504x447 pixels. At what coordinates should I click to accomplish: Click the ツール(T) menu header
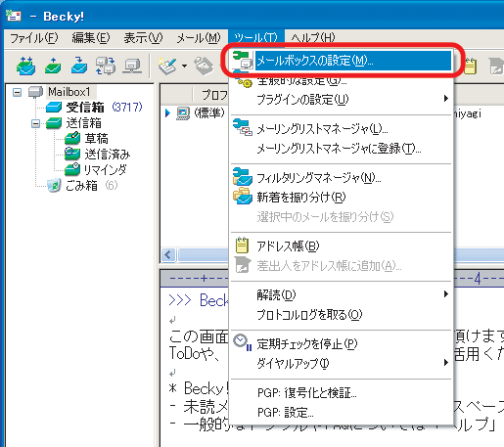tap(256, 37)
